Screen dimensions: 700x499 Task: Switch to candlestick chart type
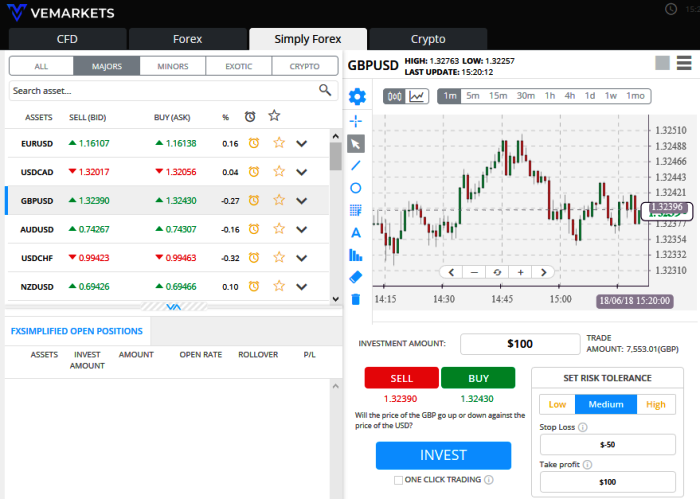[x=395, y=96]
